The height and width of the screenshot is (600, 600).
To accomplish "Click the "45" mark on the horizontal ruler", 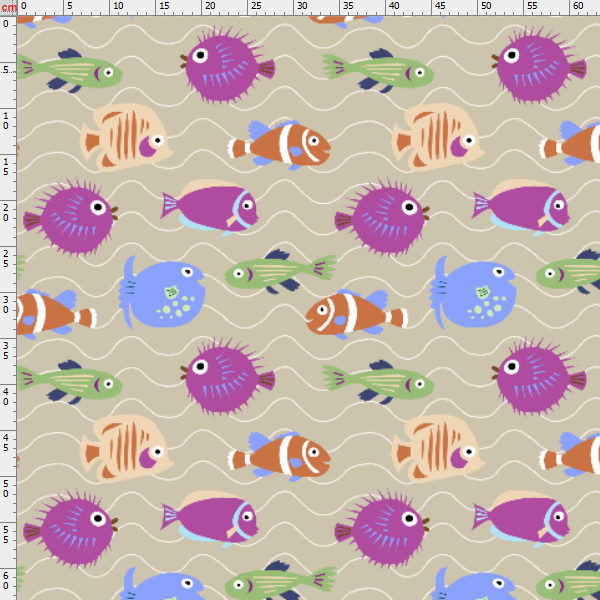I will click(440, 6).
